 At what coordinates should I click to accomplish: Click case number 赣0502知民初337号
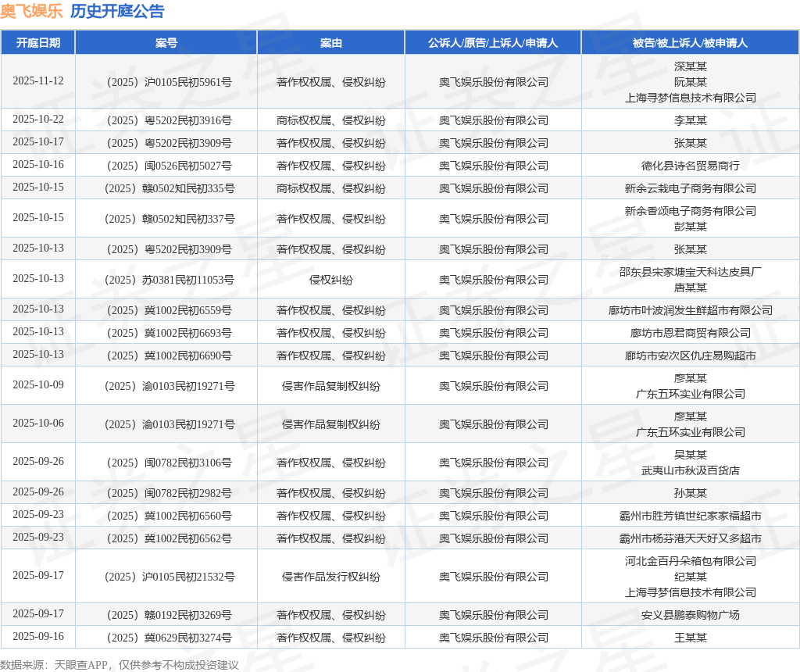point(170,219)
